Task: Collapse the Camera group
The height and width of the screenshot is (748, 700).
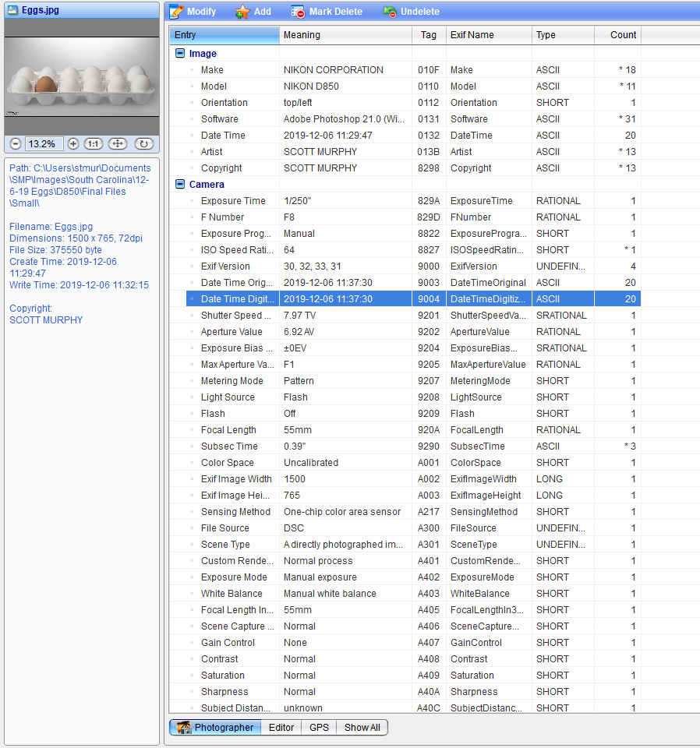Action: coord(180,185)
